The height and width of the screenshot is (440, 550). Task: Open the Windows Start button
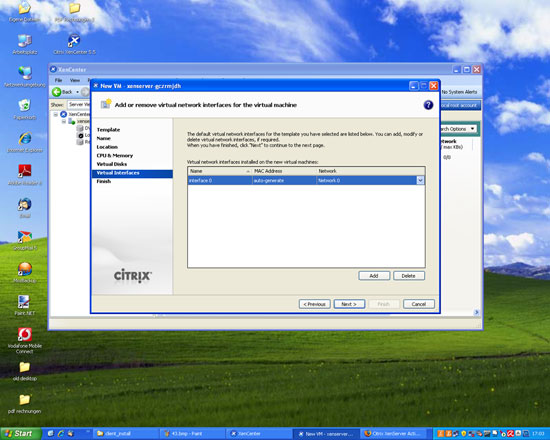(x=20, y=434)
